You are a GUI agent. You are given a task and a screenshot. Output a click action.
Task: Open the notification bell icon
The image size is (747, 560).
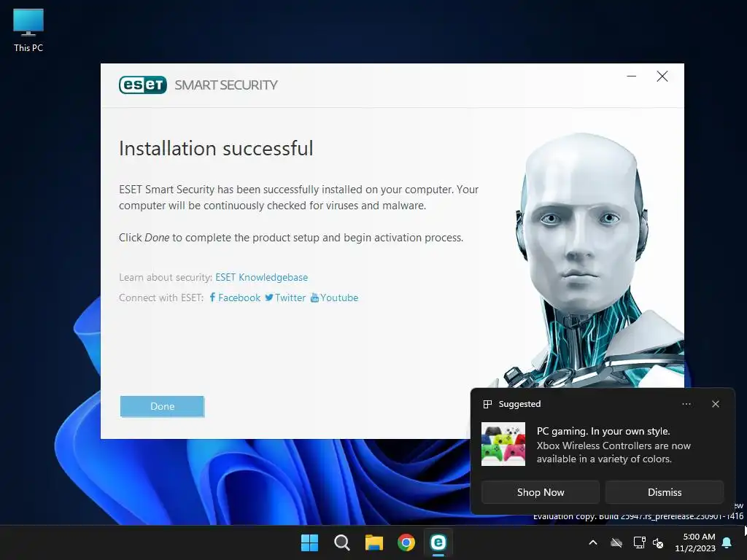pos(727,542)
